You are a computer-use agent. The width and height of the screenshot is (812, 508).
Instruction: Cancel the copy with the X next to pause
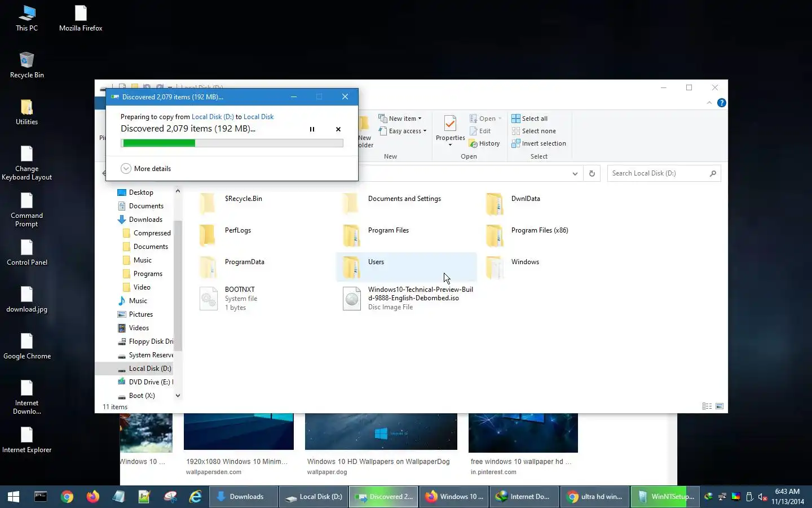(x=338, y=129)
